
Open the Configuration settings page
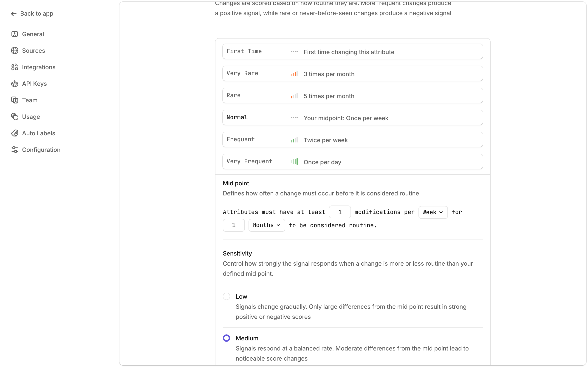41,150
